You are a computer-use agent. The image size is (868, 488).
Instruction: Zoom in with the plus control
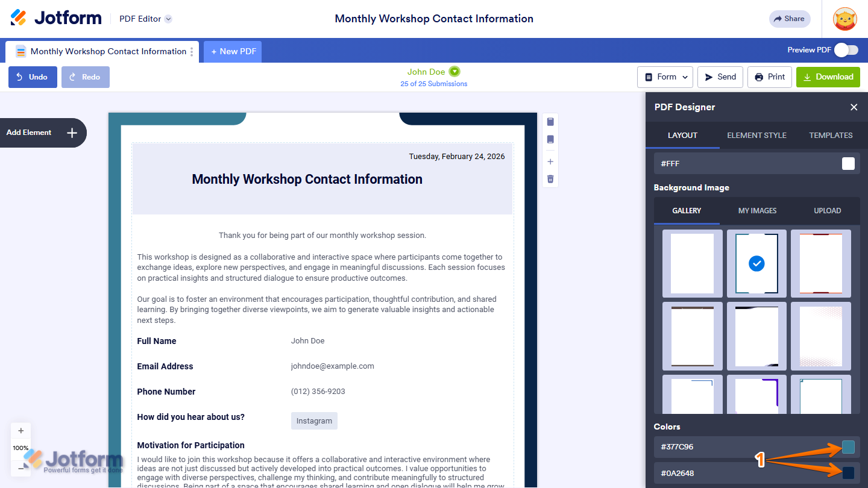point(20,430)
